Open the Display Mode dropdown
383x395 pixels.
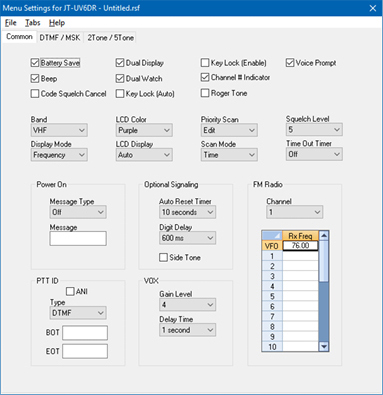(x=59, y=155)
